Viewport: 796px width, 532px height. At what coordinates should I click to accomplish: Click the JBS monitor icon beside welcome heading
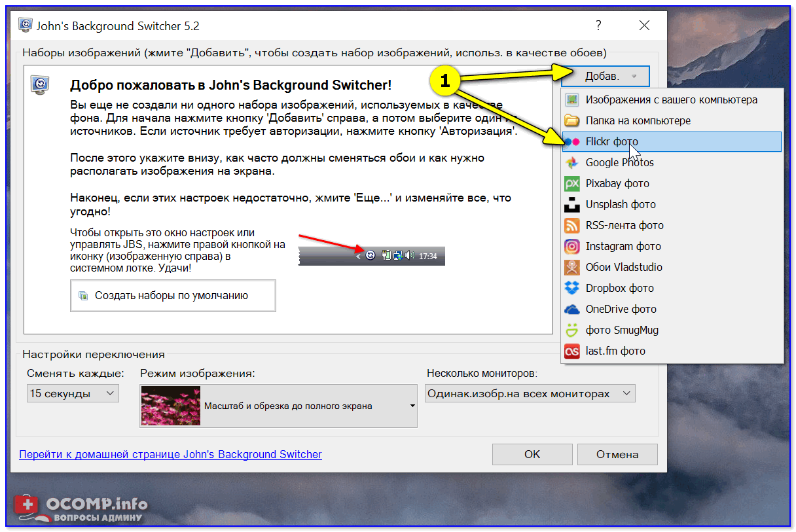(41, 85)
